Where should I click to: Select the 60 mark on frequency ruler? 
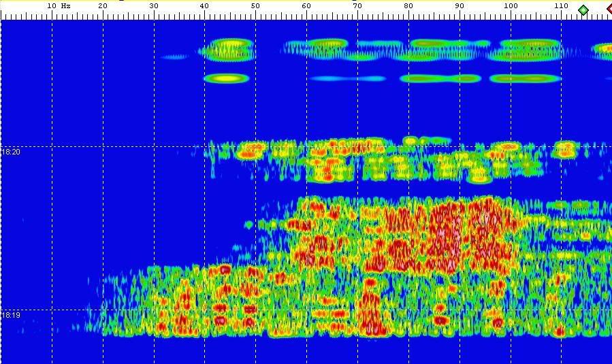[306, 6]
